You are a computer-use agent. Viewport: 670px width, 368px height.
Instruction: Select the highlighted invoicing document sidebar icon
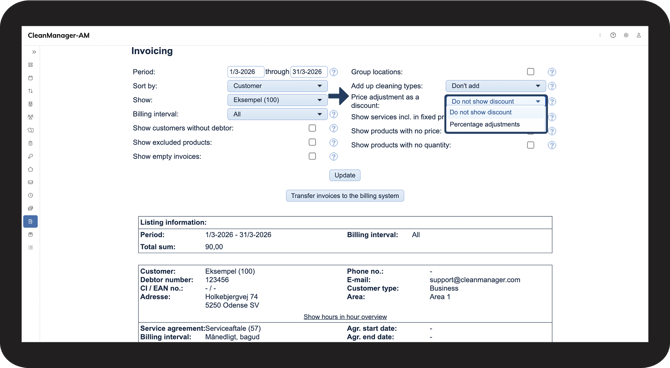(30, 221)
